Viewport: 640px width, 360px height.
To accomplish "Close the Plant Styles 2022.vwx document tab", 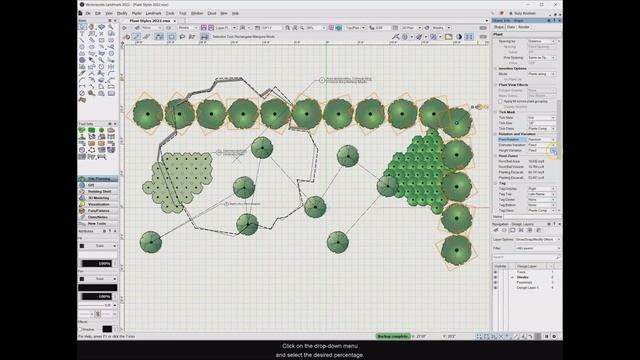I will tap(175, 21).
